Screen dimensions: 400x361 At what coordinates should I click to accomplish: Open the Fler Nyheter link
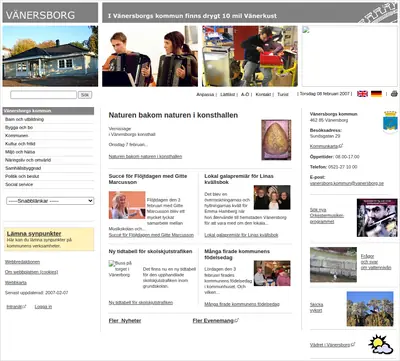tap(125, 321)
